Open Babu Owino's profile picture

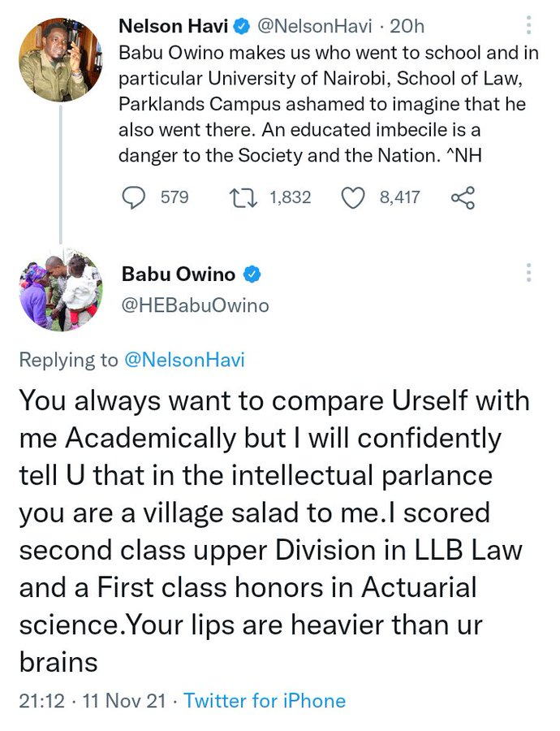tap(60, 290)
